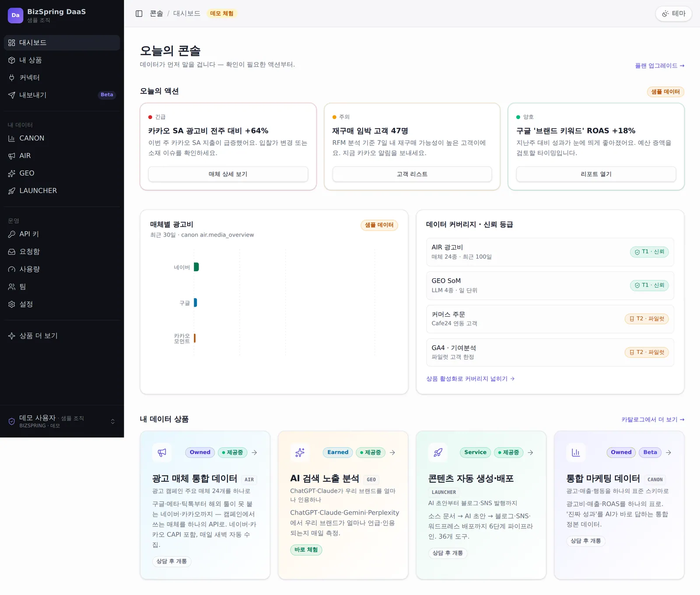Click megaphone icon on 광고 매체 통합 데이터
Screen dimensions: 700x595
click(162, 452)
